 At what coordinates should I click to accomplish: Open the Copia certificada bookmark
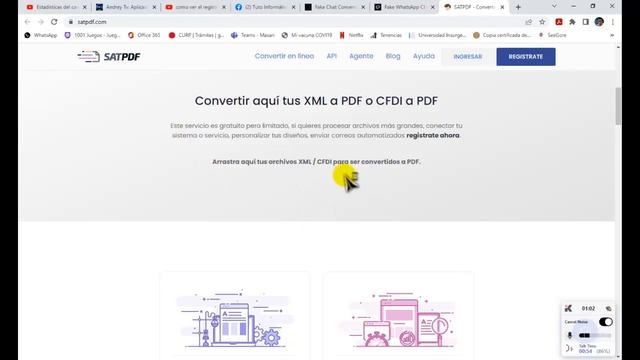(x=502, y=36)
